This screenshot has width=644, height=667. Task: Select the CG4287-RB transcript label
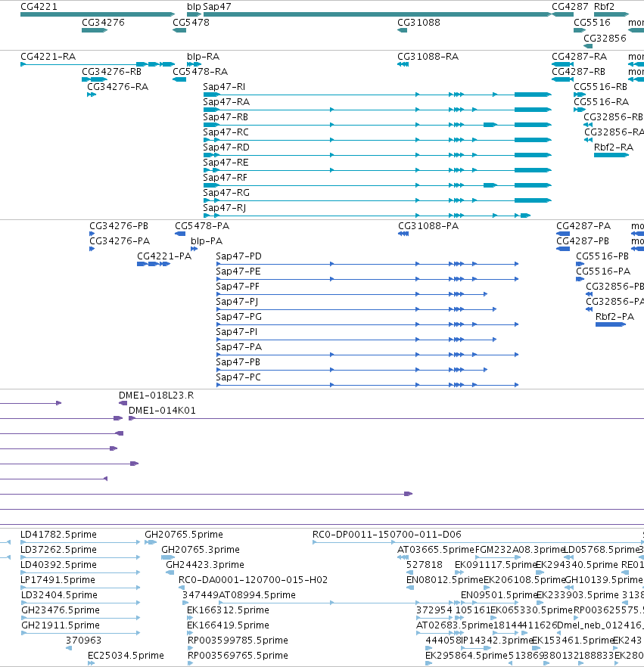click(x=578, y=71)
